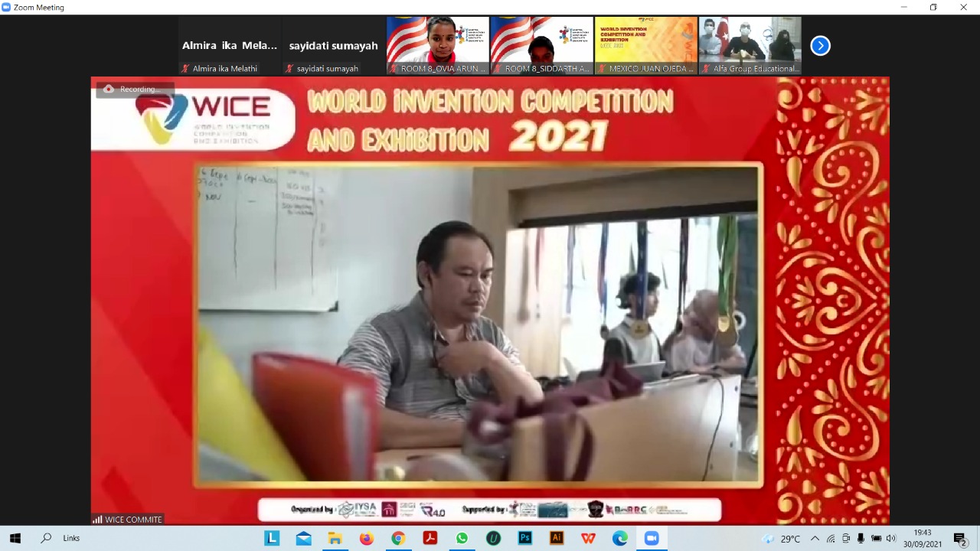This screenshot has height=551, width=980.
Task: Open Zoom app from taskbar
Action: 651,538
